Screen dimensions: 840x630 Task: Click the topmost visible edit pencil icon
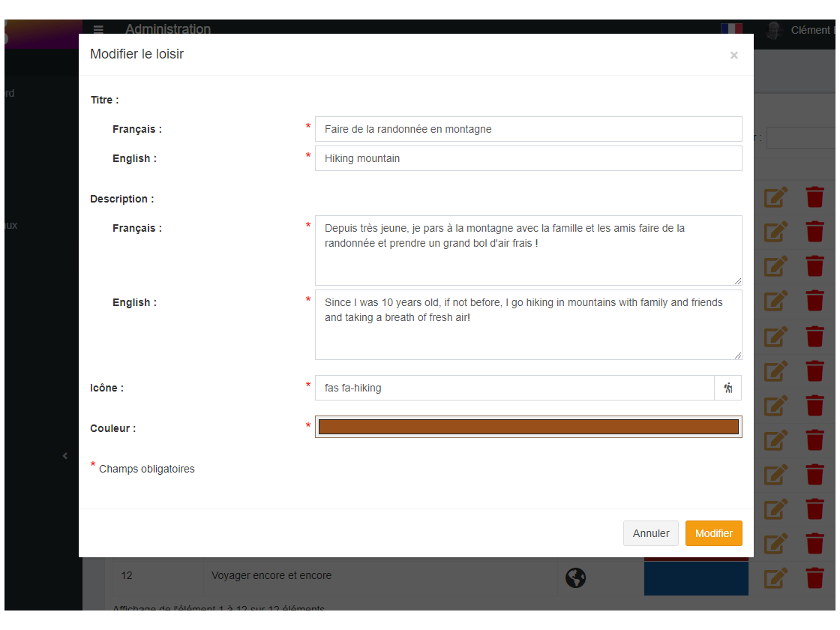(x=775, y=197)
